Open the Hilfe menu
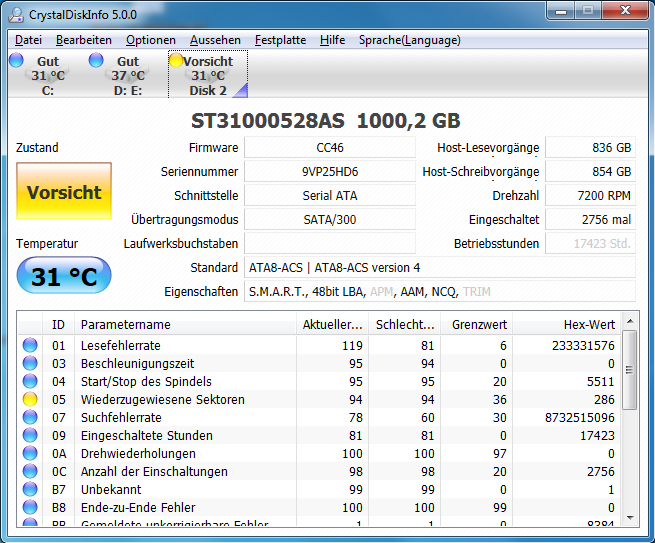The image size is (655, 543). tap(333, 40)
